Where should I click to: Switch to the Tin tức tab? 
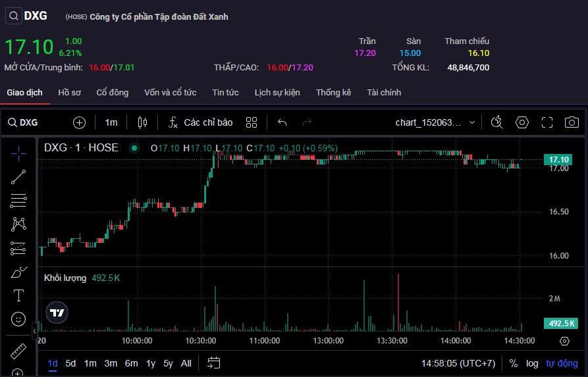click(225, 93)
